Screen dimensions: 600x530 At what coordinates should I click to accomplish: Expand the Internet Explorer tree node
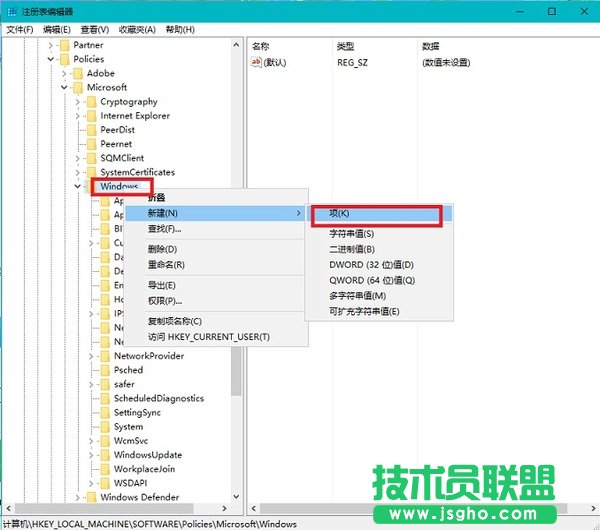point(77,116)
